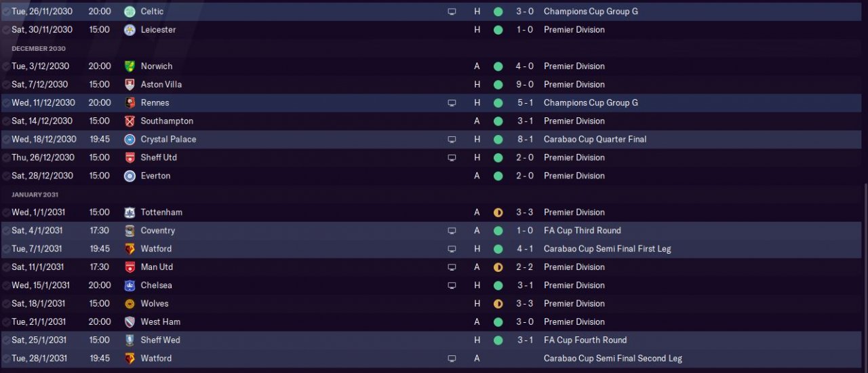
Task: Toggle the checkmark beside Tue 26/11/2030
Action: pyautogui.click(x=6, y=12)
